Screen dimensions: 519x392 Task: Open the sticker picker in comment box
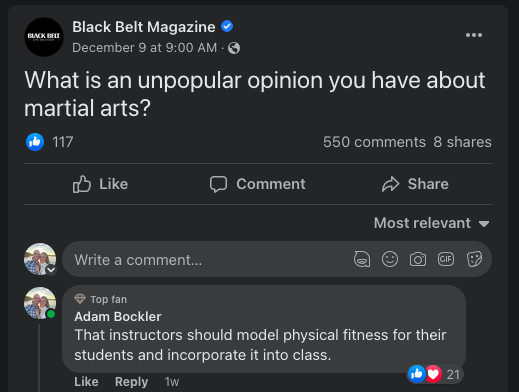click(x=474, y=259)
